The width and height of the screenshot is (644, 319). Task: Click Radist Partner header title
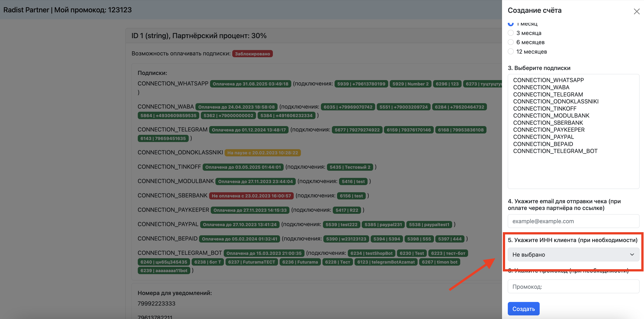pos(26,10)
